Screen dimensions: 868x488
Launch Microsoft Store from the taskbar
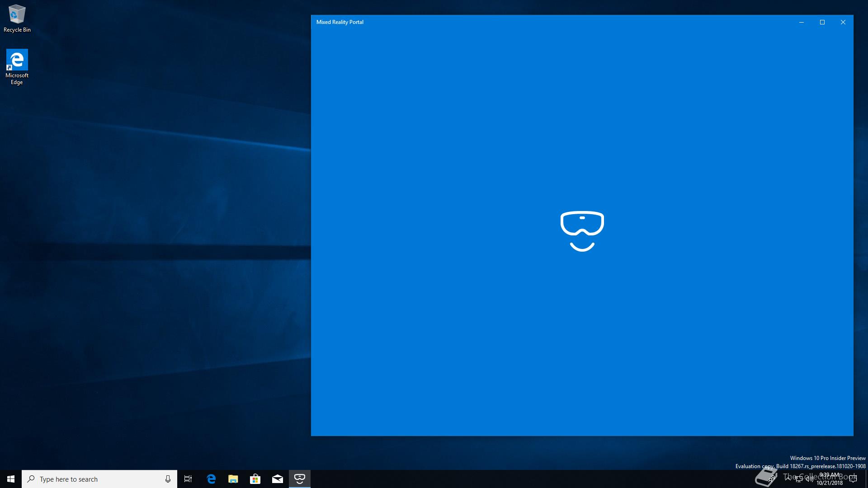[x=255, y=479]
